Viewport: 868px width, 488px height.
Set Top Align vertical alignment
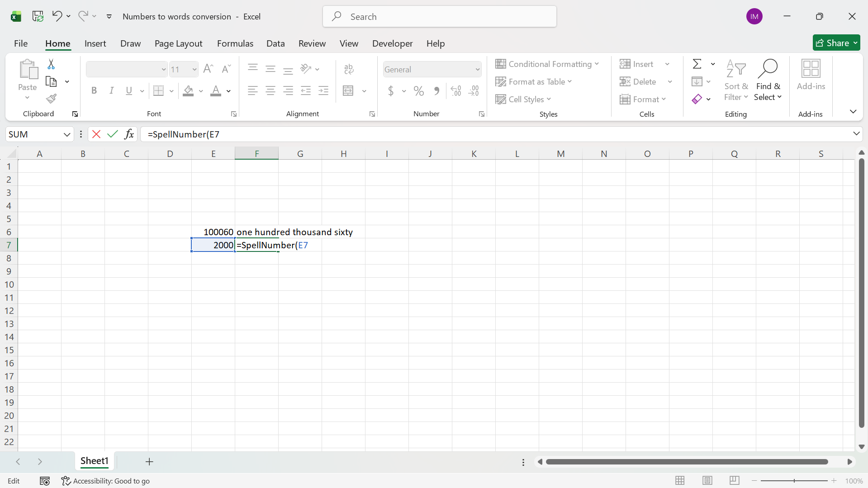pyautogui.click(x=253, y=69)
